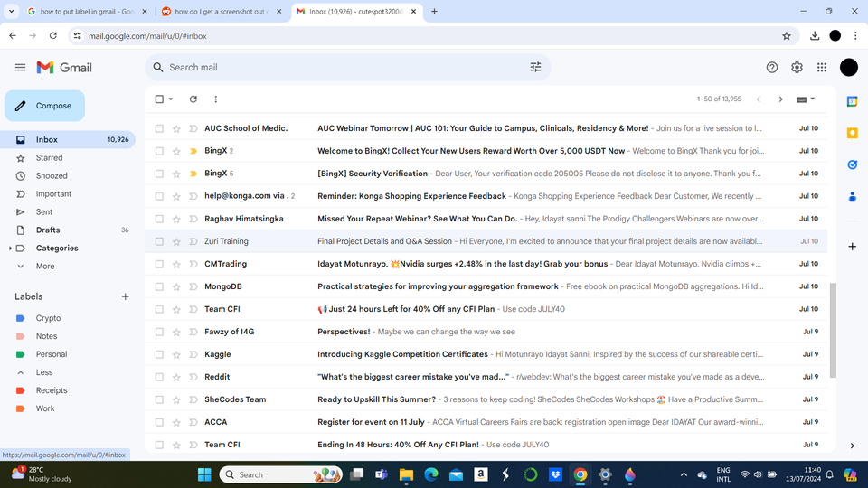The height and width of the screenshot is (488, 868).
Task: Open the Gmail main menu hamburger icon
Action: pos(21,68)
